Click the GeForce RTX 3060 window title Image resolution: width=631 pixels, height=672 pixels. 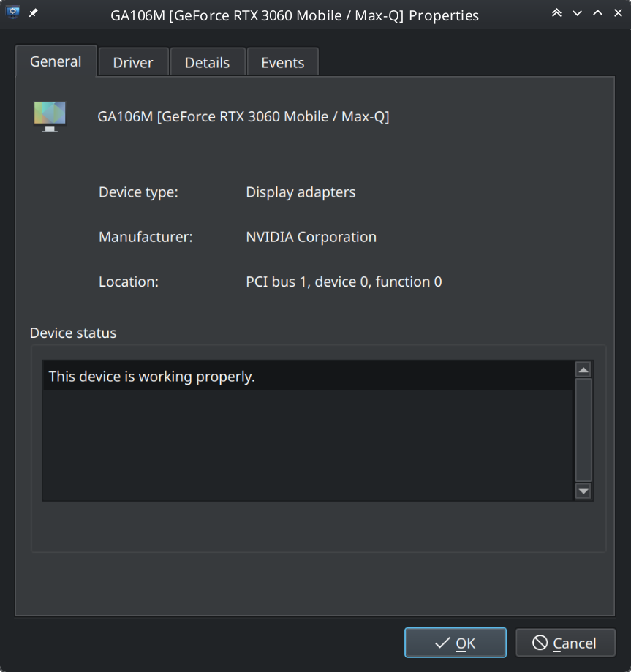pos(295,15)
